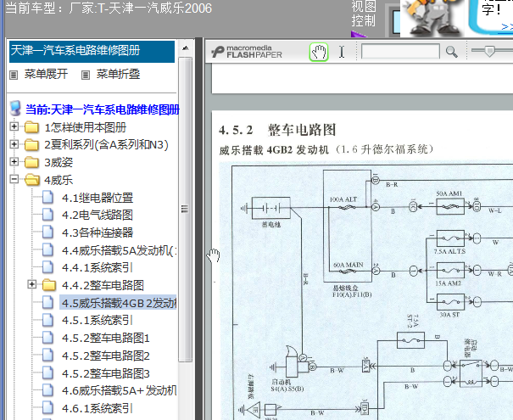
Task: Open the highlighted 4.5威乐搭载4GB 2发动机 page
Action: point(119,303)
